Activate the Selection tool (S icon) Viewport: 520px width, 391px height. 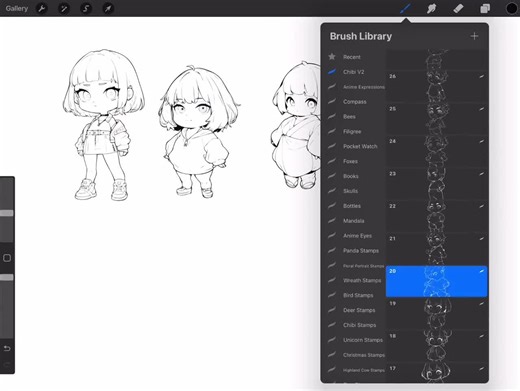click(x=86, y=8)
